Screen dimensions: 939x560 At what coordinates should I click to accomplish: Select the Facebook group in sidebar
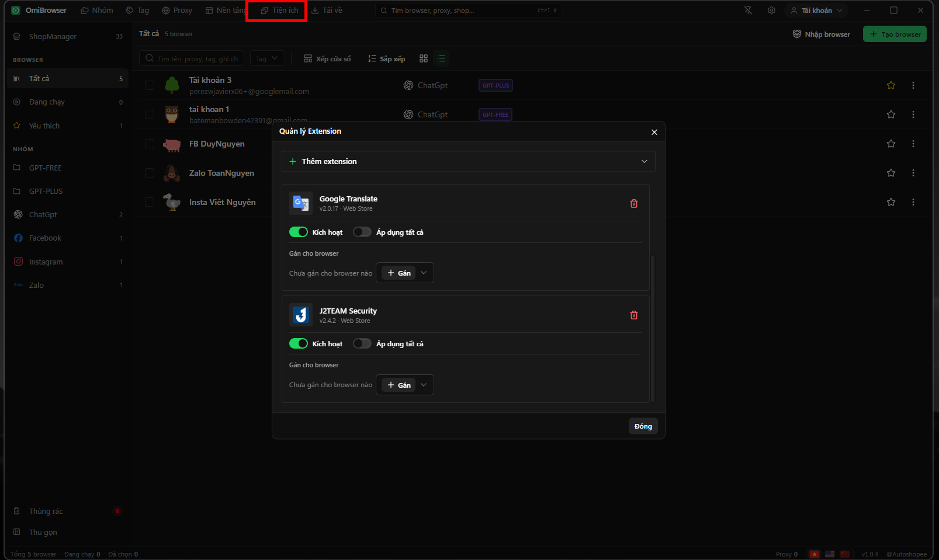point(68,238)
